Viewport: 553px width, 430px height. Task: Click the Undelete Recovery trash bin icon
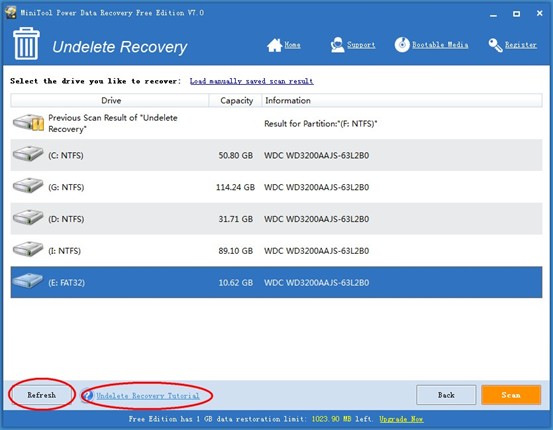[26, 43]
